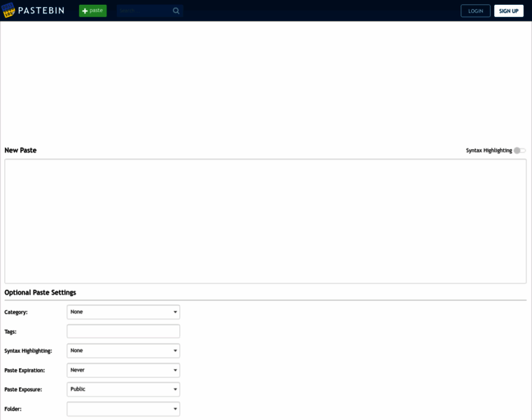Screen dimensions: 532x420
Task: Open the Paste Exposure dropdown
Action: pos(123,389)
